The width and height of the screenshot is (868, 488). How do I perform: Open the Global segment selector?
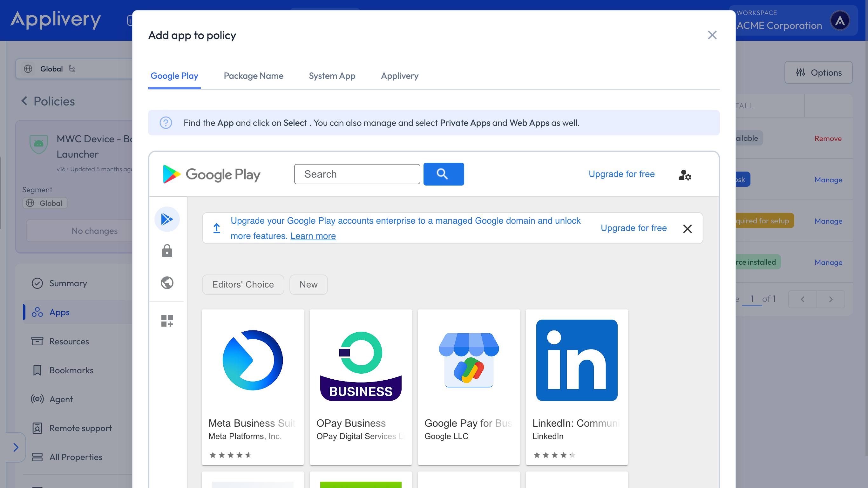pyautogui.click(x=74, y=69)
